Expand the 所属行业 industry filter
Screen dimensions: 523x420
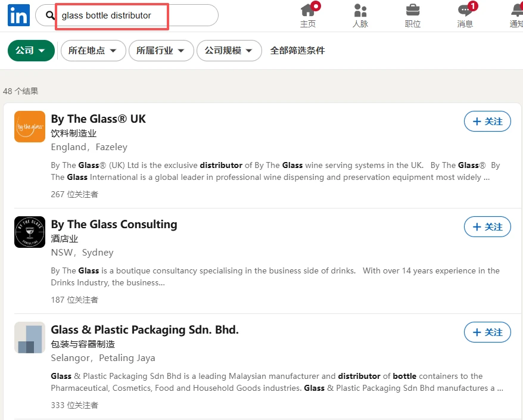pos(161,51)
